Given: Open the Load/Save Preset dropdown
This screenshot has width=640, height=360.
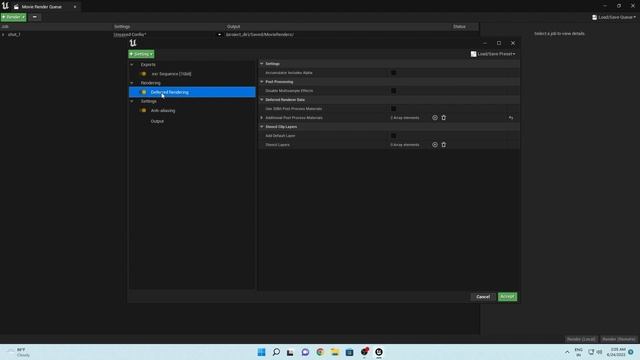Looking at the screenshot, I should [x=493, y=54].
